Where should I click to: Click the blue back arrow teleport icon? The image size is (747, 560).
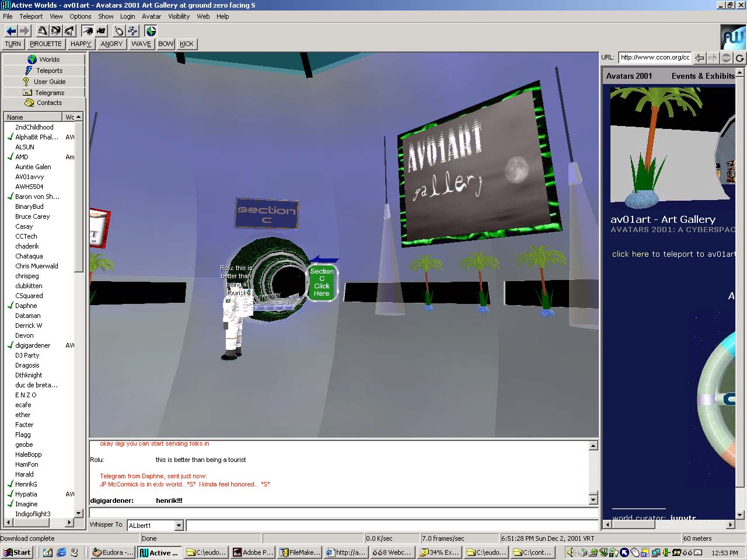11,31
